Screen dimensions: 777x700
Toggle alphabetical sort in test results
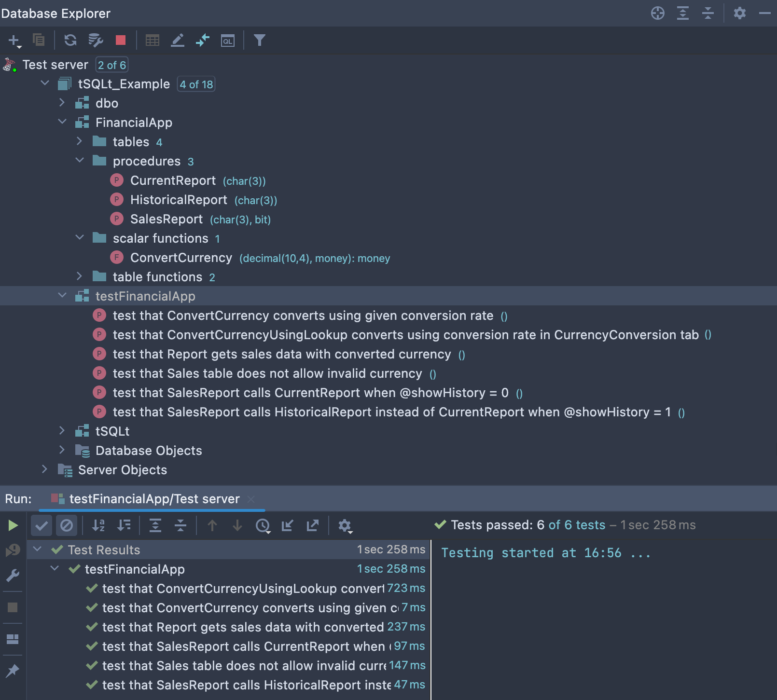(x=98, y=525)
